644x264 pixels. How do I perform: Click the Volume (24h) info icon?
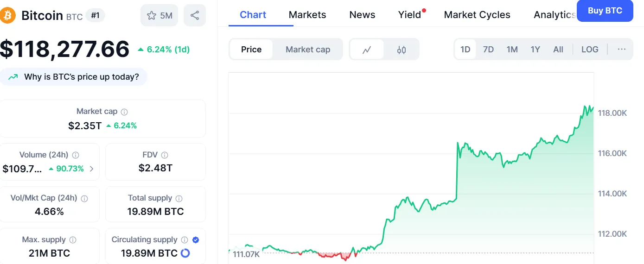click(76, 155)
